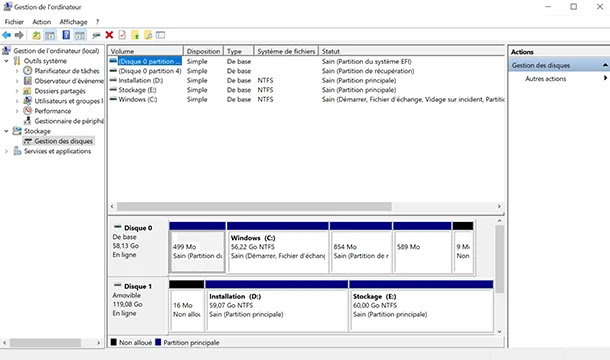The image size is (610, 360).
Task: Sort by the Statut column header
Action: pos(412,51)
